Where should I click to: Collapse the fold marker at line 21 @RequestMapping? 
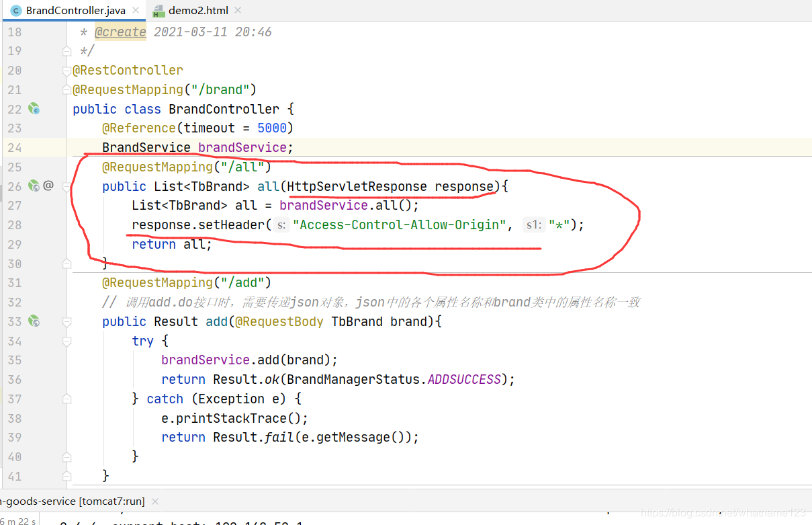coord(66,89)
